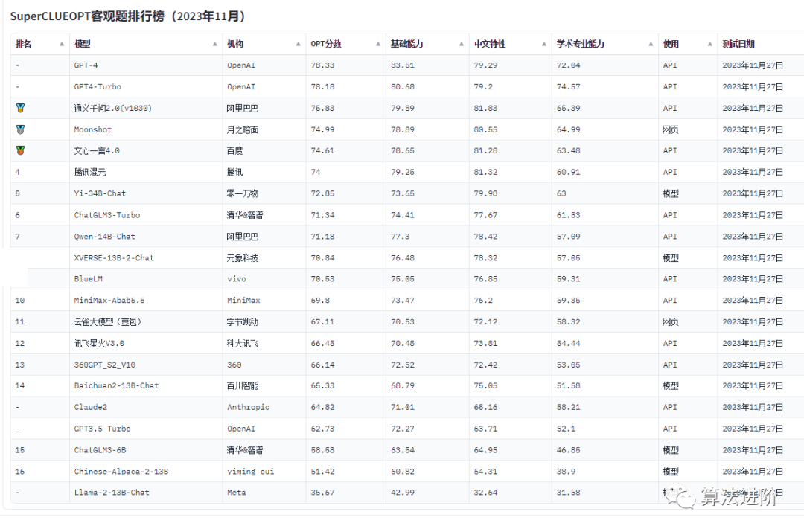Viewport: 804px width, 532px height.
Task: Select the BlueLM model cell
Action: [x=146, y=279]
